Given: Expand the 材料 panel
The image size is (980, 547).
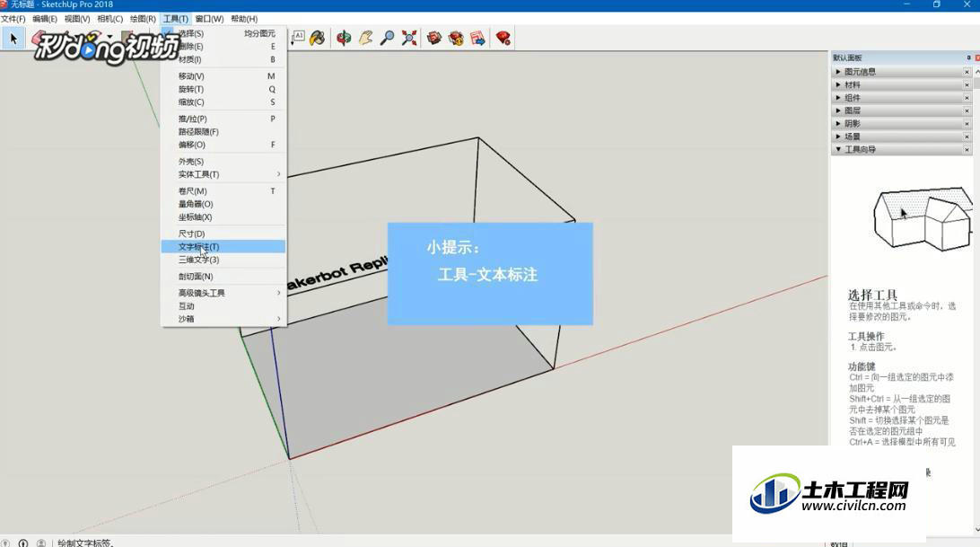Looking at the screenshot, I should (839, 85).
